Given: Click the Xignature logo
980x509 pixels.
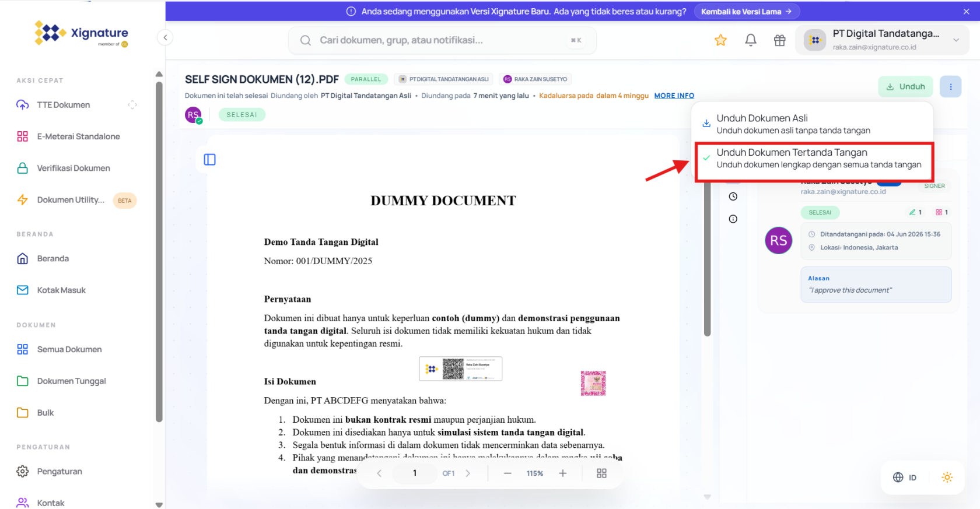Looking at the screenshot, I should tap(81, 33).
